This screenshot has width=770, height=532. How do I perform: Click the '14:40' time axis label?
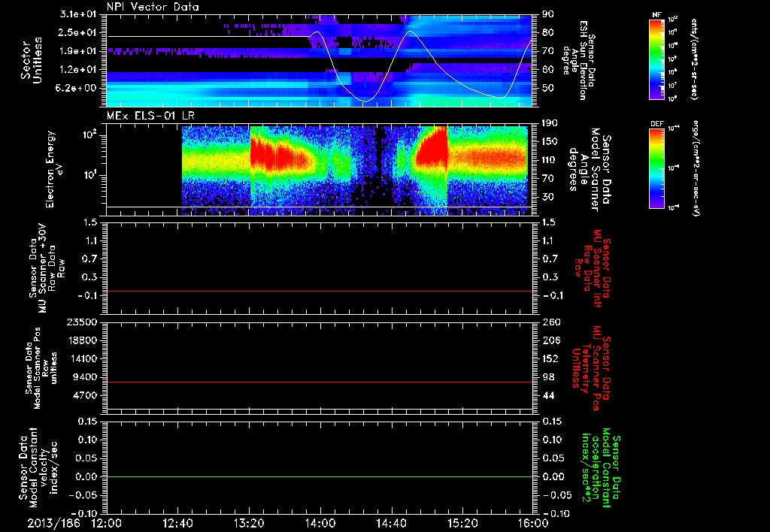coord(391,524)
